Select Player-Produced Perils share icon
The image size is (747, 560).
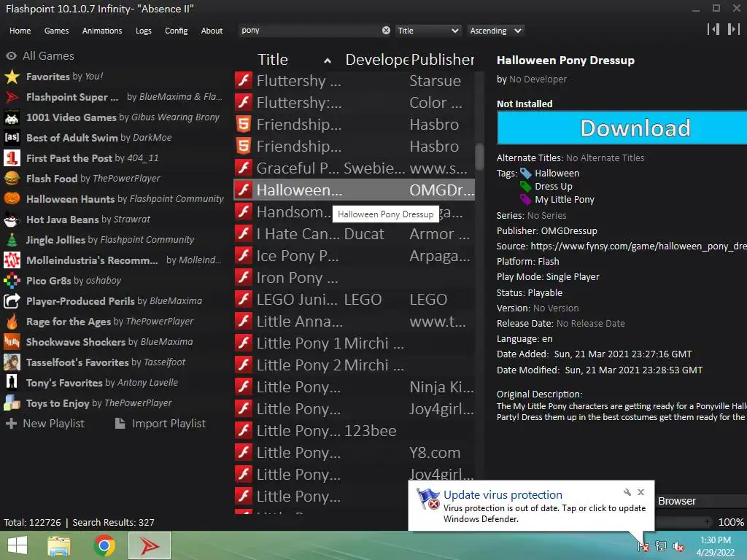[12, 301]
